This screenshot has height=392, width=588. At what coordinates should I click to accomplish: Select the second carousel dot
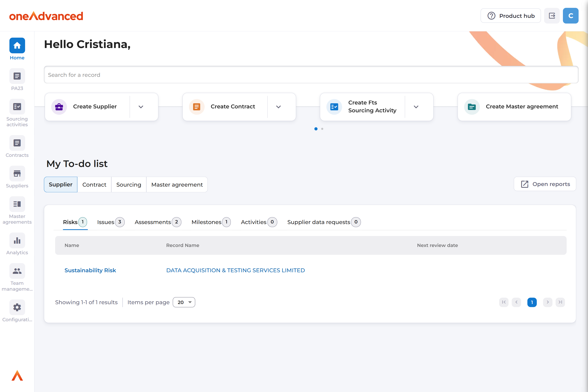tap(322, 129)
